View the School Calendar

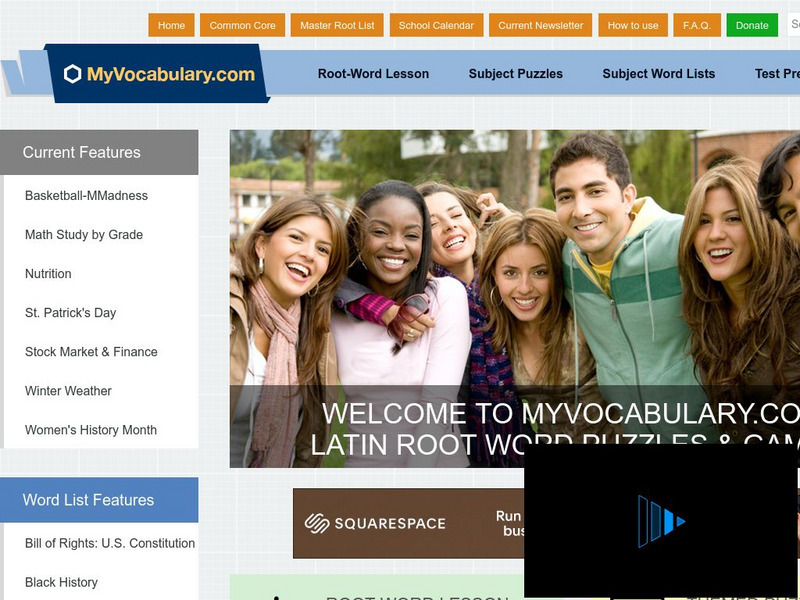tap(436, 25)
